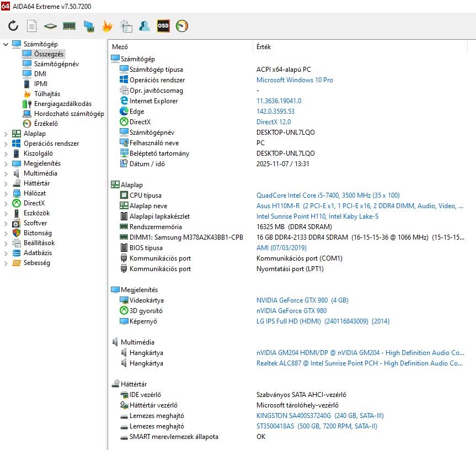Click the BIOS típusa chip icon
Image resolution: width=476 pixels, height=450 pixels.
[x=124, y=247]
